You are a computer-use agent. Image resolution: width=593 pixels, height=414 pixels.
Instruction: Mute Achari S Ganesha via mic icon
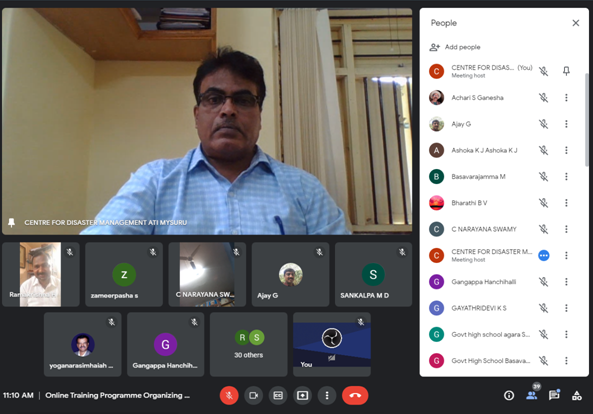543,98
